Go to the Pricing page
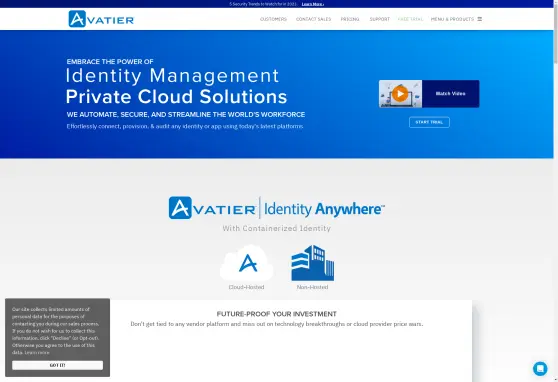558x382 pixels. click(350, 19)
